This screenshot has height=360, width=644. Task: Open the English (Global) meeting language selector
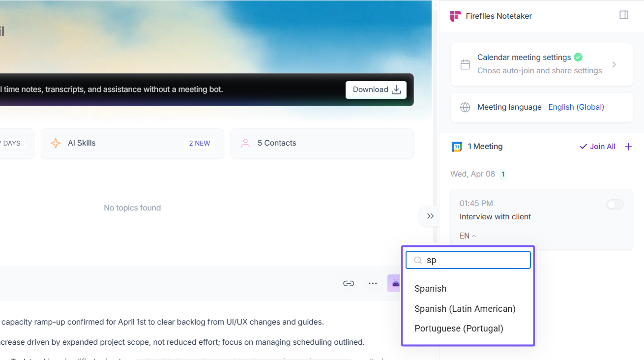(576, 107)
